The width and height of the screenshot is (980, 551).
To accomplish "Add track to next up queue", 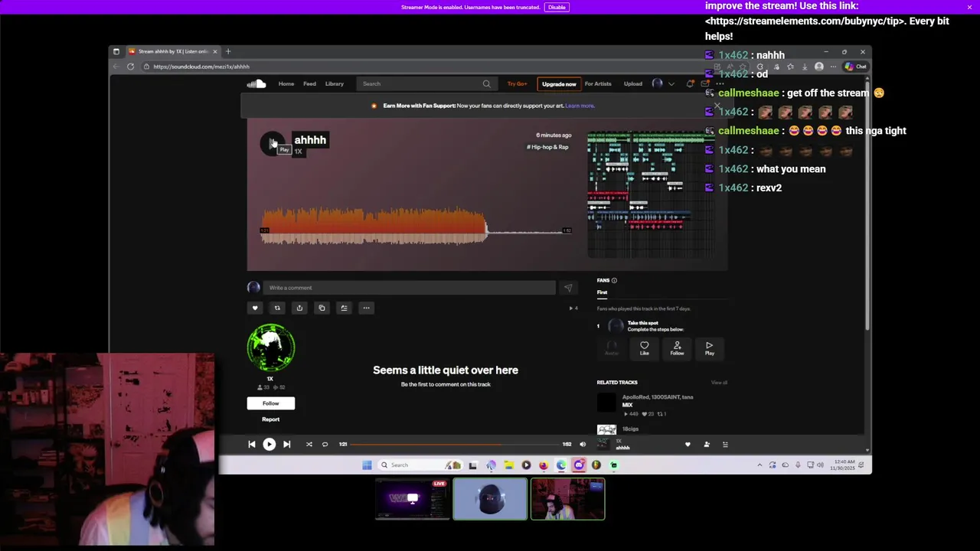I will (344, 308).
